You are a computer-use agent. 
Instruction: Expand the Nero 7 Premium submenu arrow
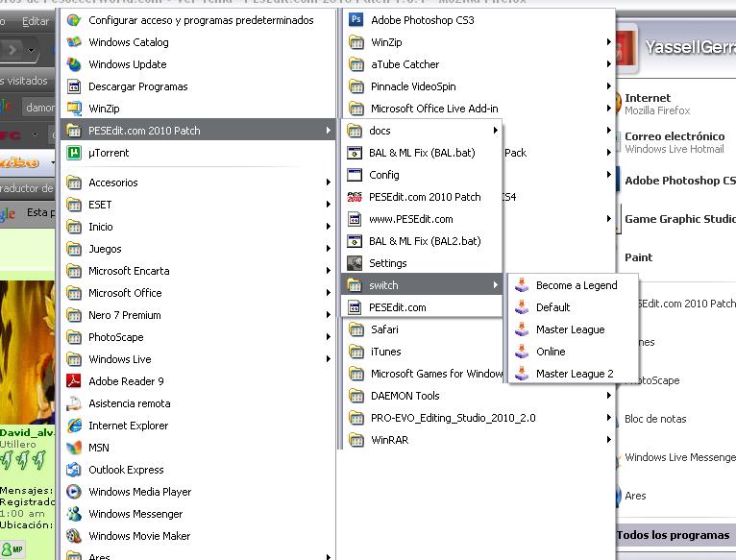click(x=329, y=314)
